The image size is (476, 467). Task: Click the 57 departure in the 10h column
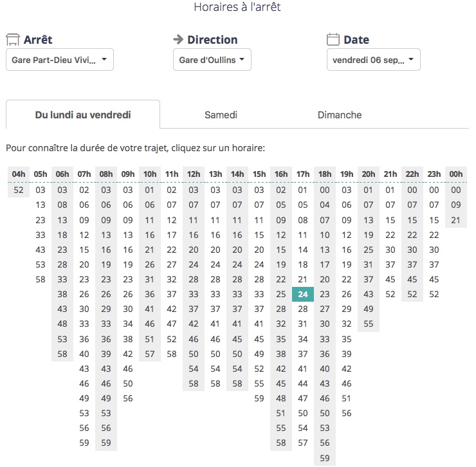point(150,354)
